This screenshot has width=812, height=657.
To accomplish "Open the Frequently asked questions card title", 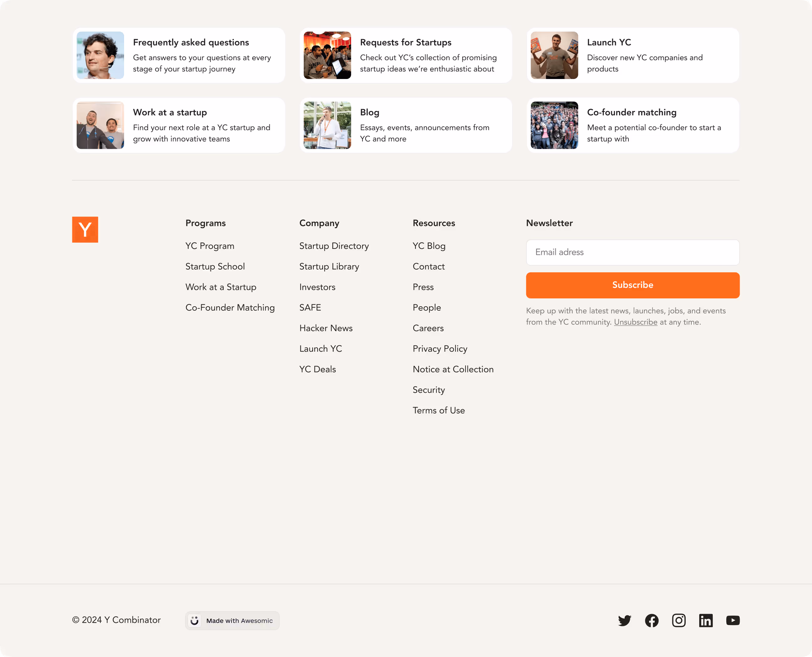I will [191, 42].
